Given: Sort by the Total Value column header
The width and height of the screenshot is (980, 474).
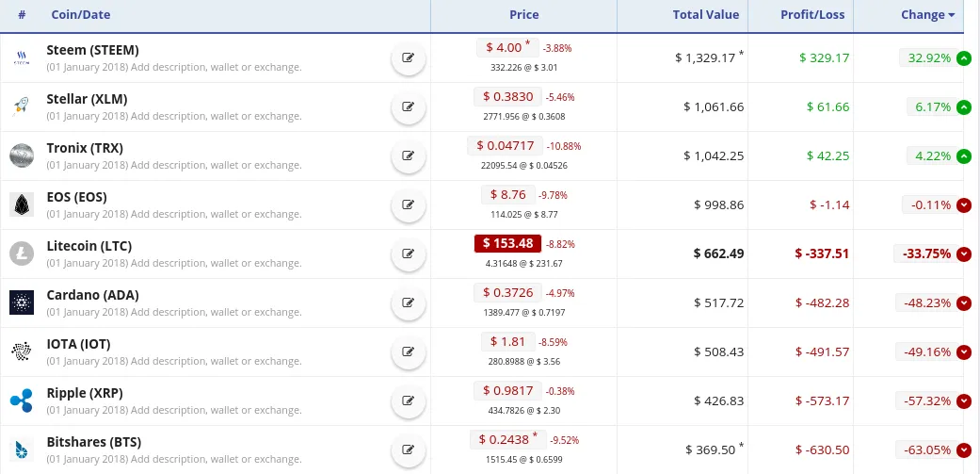Looking at the screenshot, I should [706, 15].
